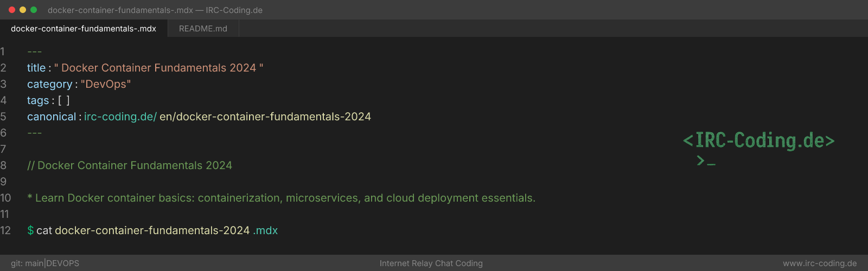Click the <IRC-Coding.de> logo

[758, 141]
